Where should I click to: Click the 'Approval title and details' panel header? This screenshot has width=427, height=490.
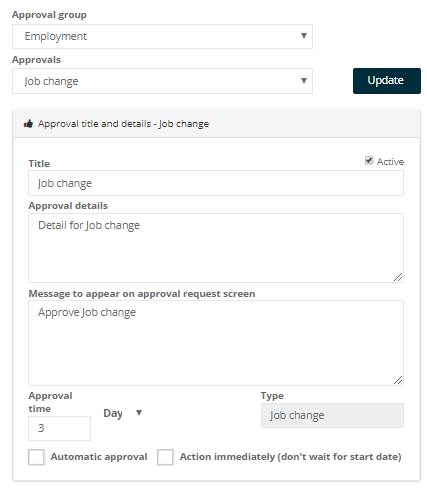[216, 124]
